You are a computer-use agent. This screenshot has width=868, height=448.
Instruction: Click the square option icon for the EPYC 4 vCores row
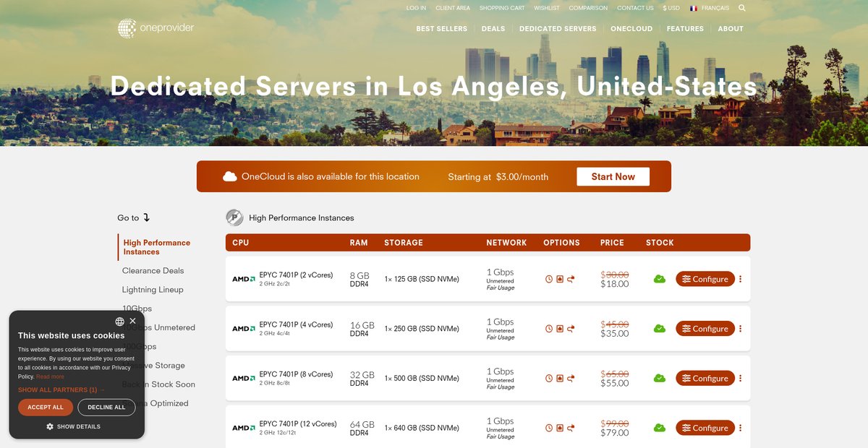click(560, 329)
